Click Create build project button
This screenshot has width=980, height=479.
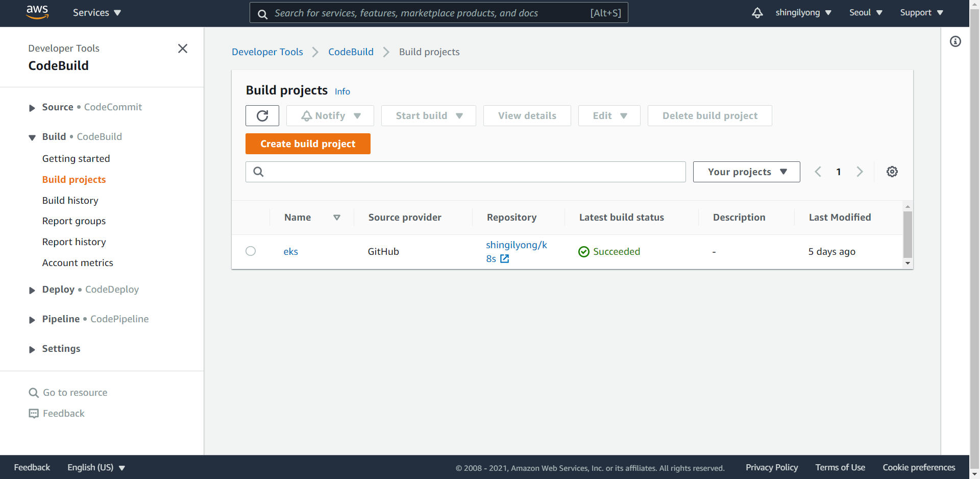pos(308,144)
